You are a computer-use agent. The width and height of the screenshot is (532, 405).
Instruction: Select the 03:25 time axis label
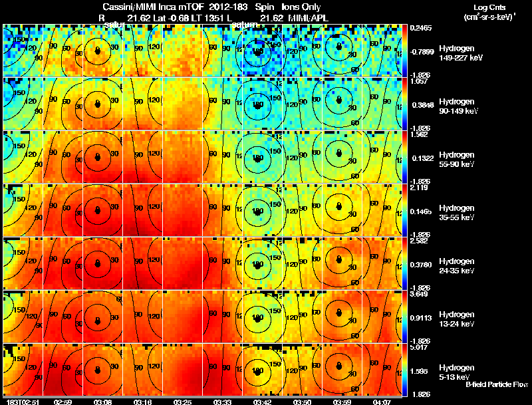tap(182, 402)
